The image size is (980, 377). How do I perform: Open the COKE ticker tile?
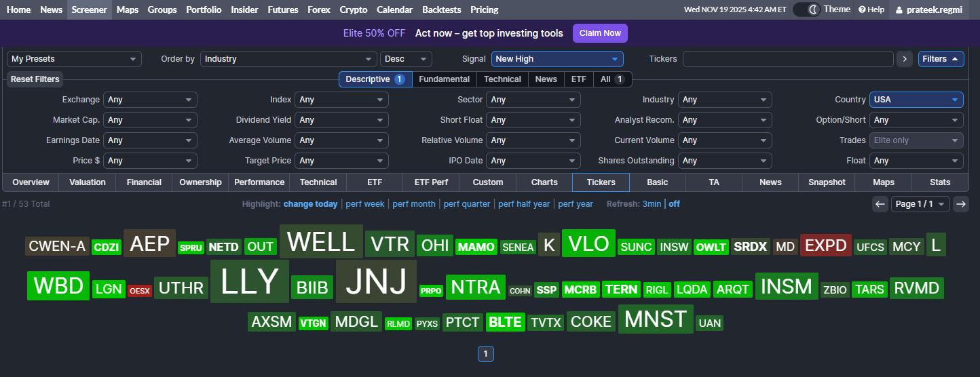591,321
